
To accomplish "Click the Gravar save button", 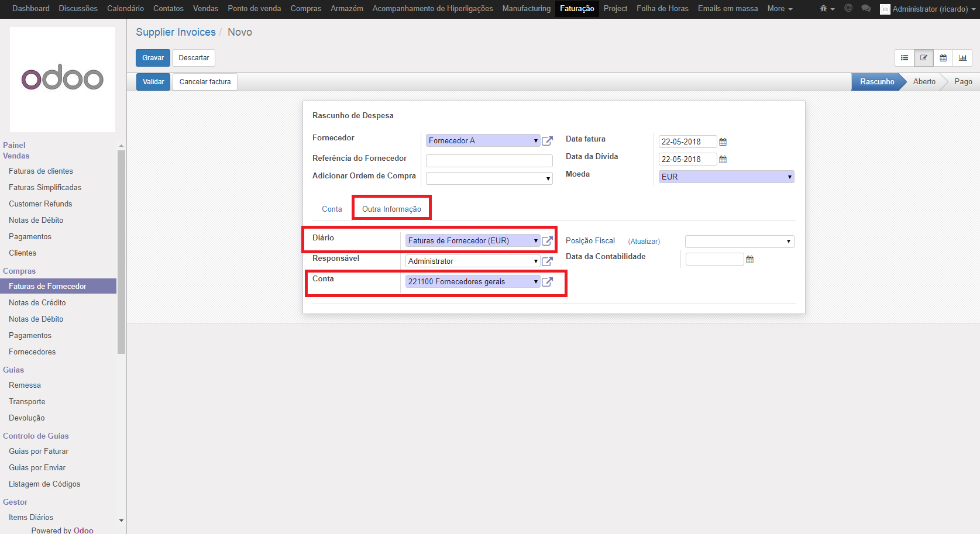I will pyautogui.click(x=153, y=58).
